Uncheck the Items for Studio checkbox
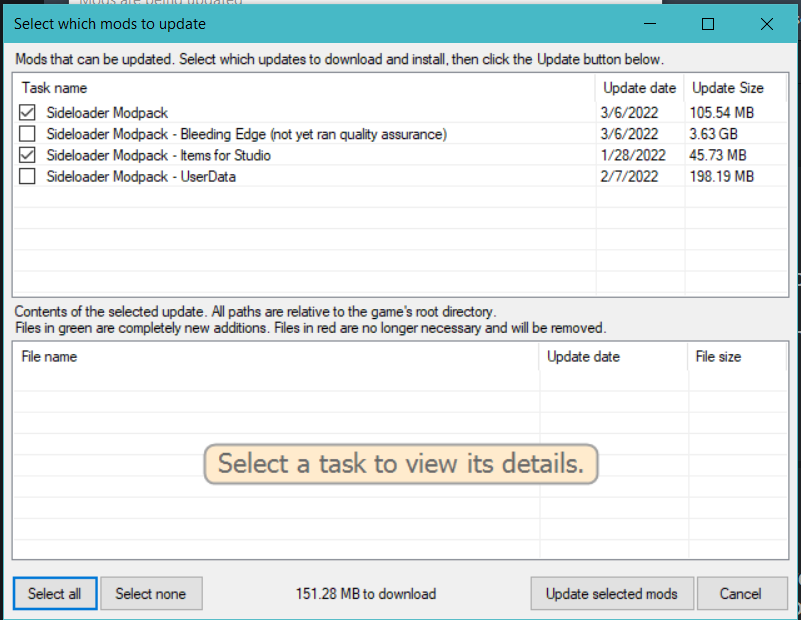801x620 pixels. tap(27, 155)
